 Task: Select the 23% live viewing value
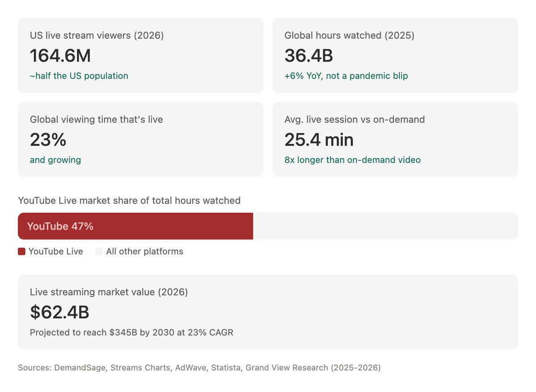click(x=48, y=140)
